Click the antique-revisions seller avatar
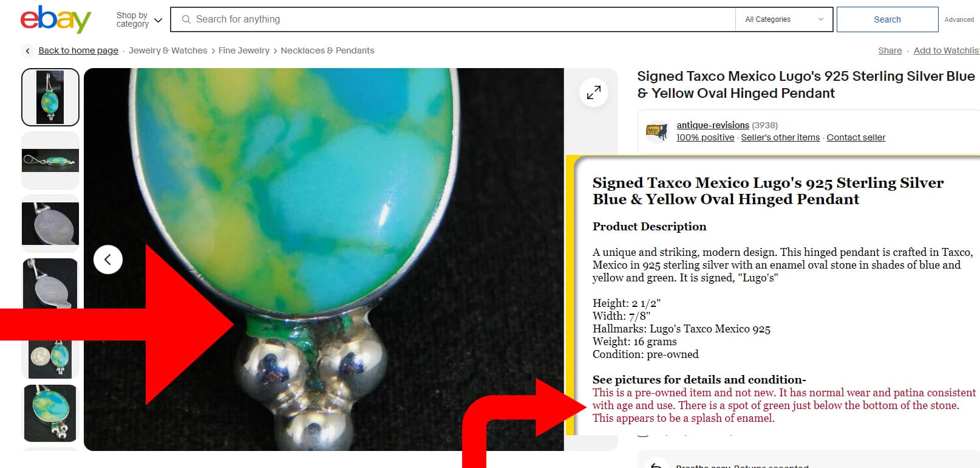This screenshot has height=468, width=980. tap(657, 131)
